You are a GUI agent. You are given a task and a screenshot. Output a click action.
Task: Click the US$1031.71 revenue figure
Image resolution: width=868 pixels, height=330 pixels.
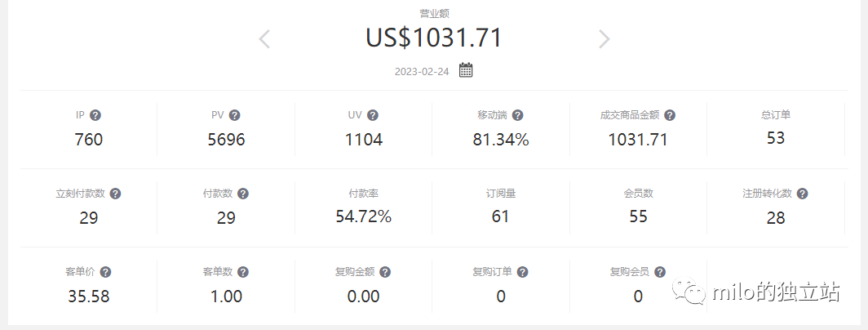click(x=433, y=38)
